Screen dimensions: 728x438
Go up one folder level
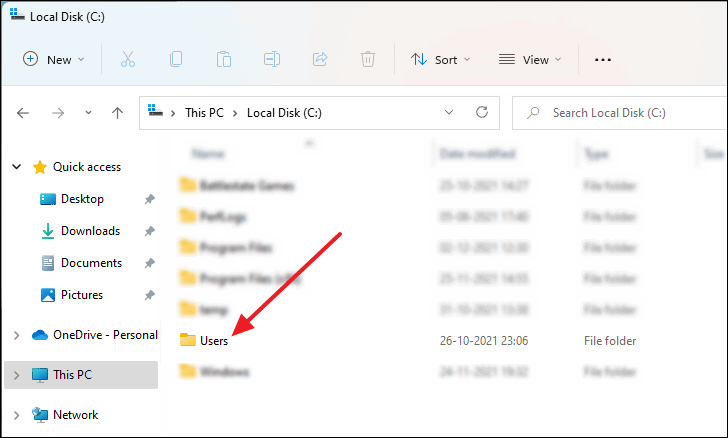[117, 113]
